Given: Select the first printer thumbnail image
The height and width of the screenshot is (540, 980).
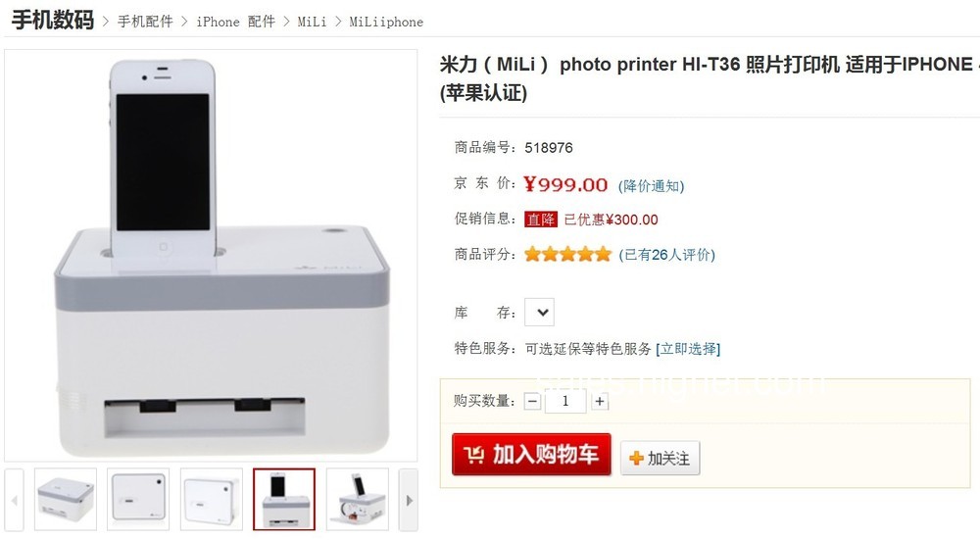Looking at the screenshot, I should click(x=66, y=500).
